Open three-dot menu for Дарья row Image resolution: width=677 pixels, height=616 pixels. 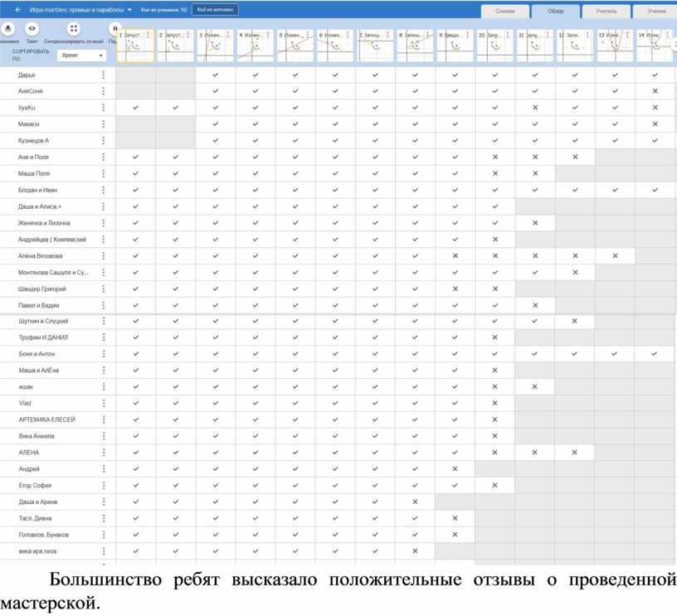(104, 75)
